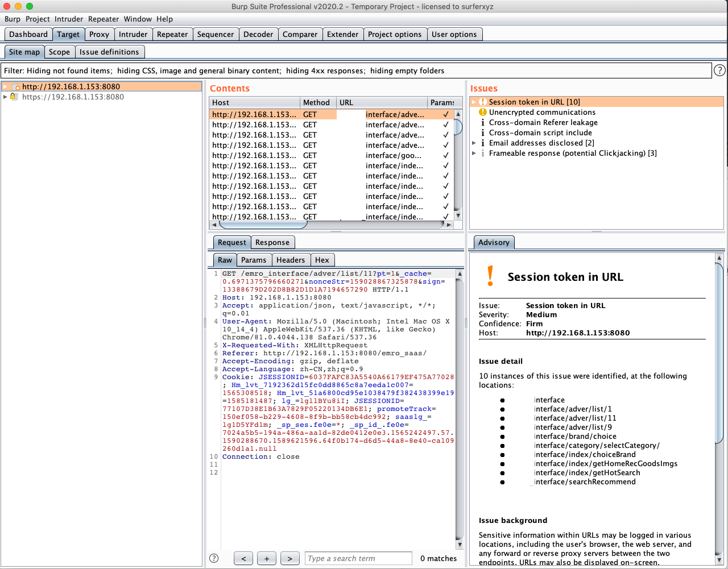Screen dimensions: 728x569
Task: Click the Session token in URL issue warning icon
Action: [482, 102]
